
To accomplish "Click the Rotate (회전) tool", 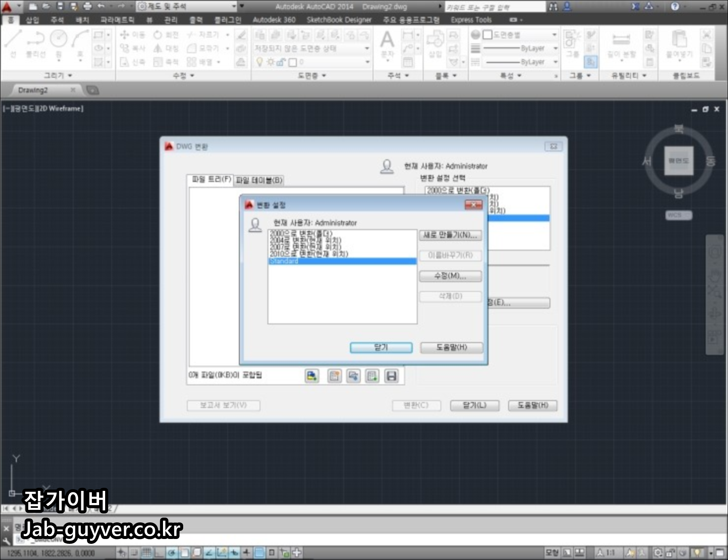I will pos(166,35).
